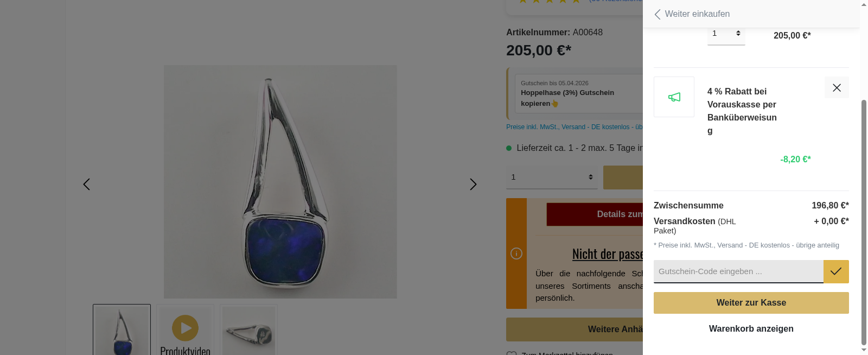Open Warenkorb anzeigen link
868x355 pixels.
pyautogui.click(x=751, y=329)
